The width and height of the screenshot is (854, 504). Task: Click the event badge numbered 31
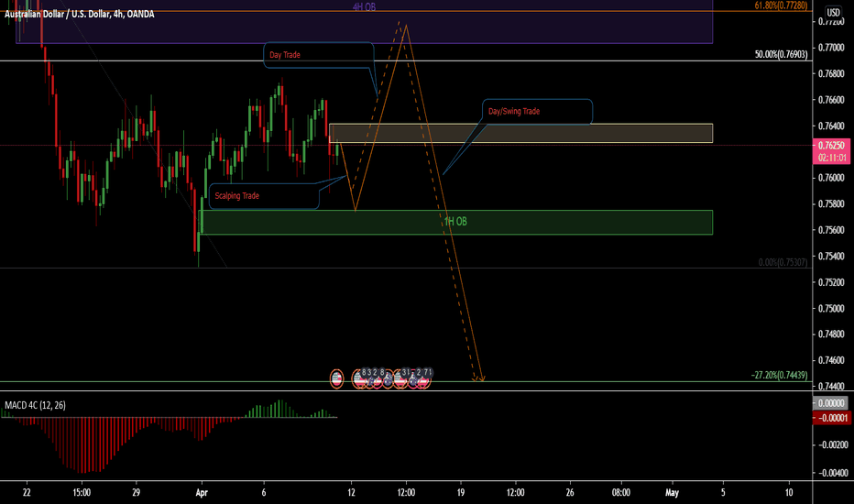click(405, 373)
